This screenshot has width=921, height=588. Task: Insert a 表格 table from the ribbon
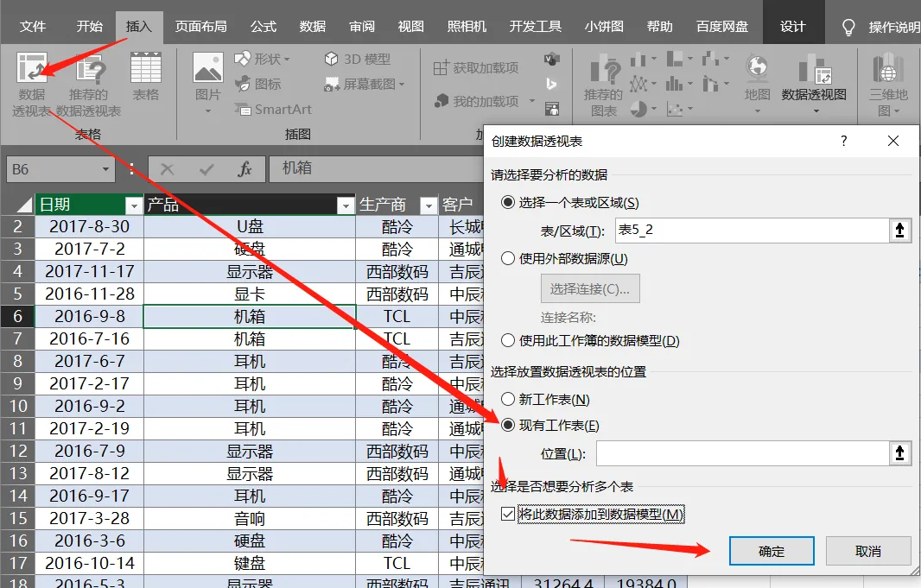[145, 76]
